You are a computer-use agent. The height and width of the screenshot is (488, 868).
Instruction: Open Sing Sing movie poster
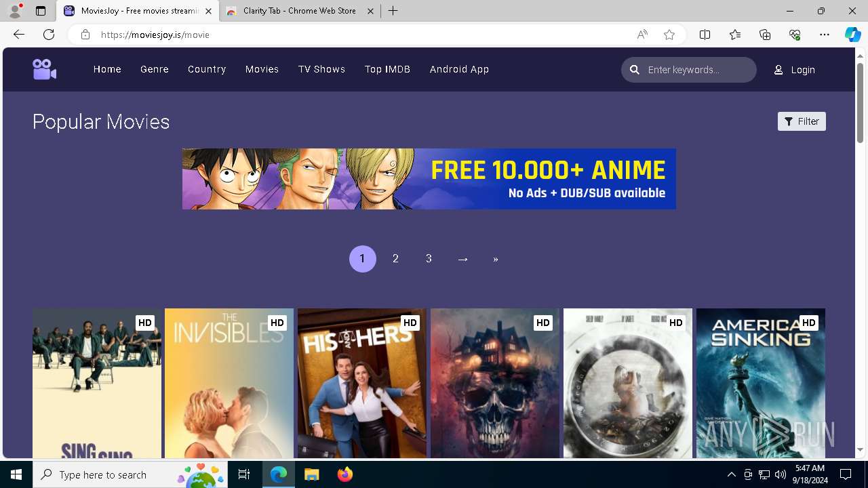pos(97,384)
